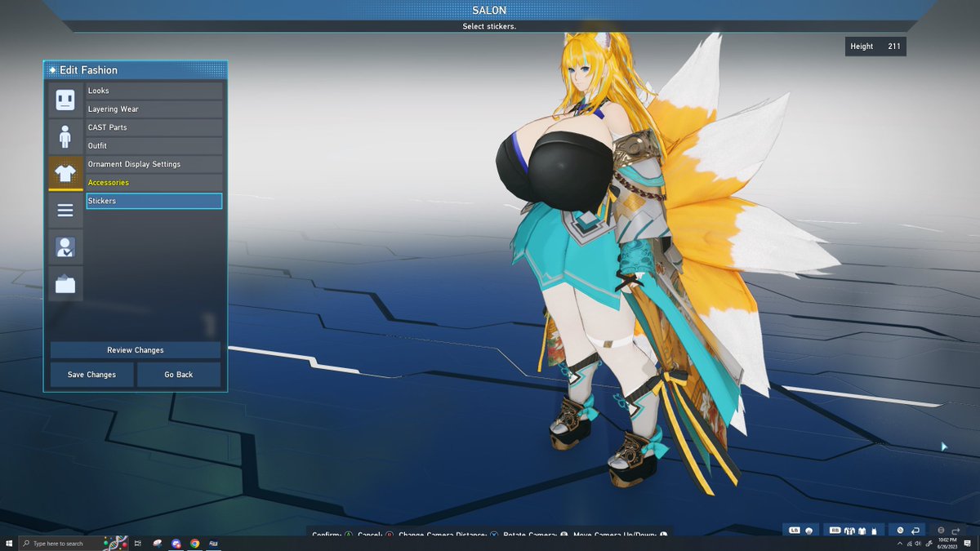The height and width of the screenshot is (551, 980).
Task: Click the Go Back button
Action: [179, 375]
